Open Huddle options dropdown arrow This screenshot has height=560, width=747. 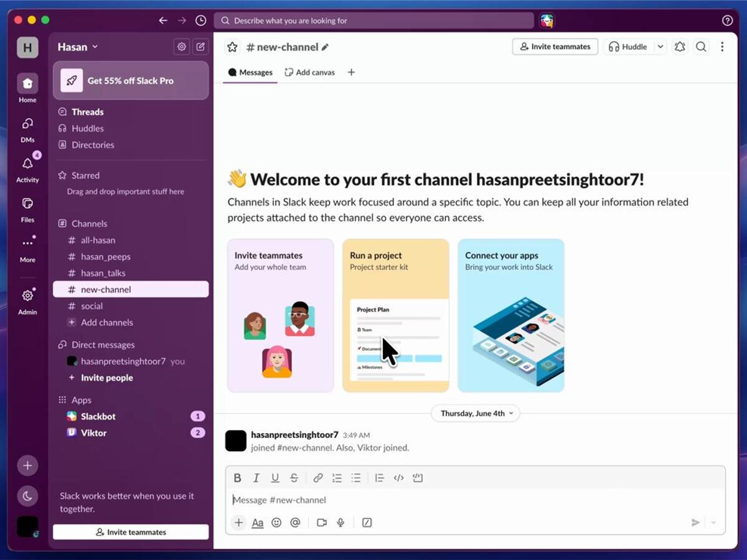(660, 47)
